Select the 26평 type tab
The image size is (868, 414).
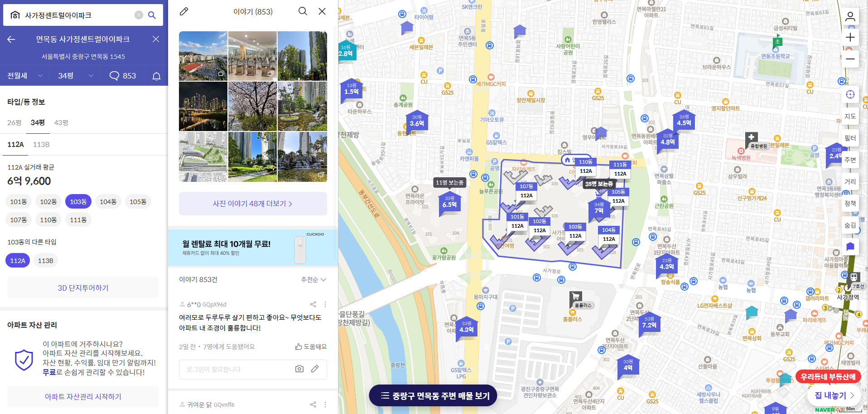(x=14, y=122)
